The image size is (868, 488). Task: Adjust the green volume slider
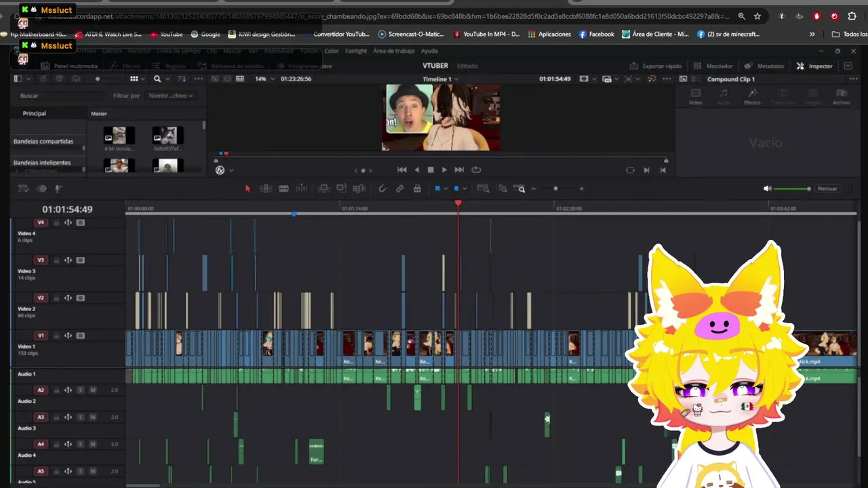tap(792, 188)
